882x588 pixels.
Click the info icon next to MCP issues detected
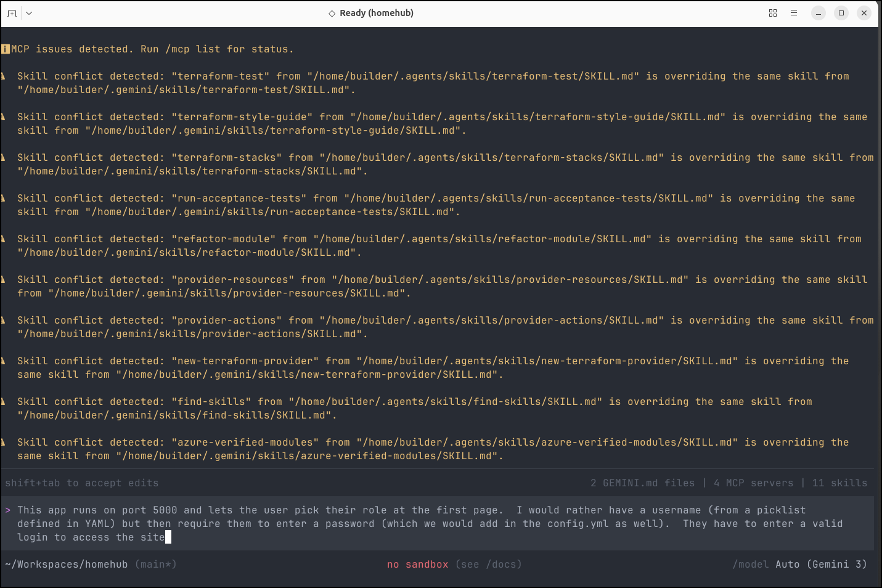(x=6, y=49)
